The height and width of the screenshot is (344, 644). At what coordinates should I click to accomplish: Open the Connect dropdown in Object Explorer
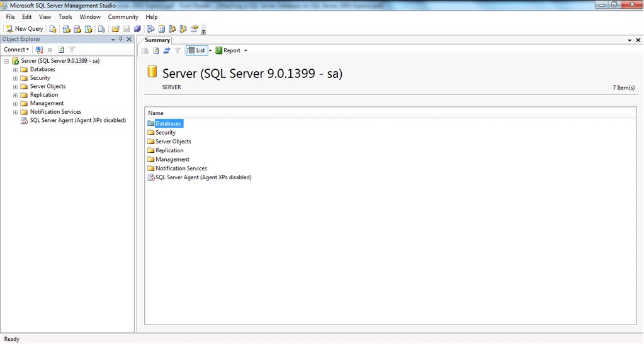(x=16, y=50)
